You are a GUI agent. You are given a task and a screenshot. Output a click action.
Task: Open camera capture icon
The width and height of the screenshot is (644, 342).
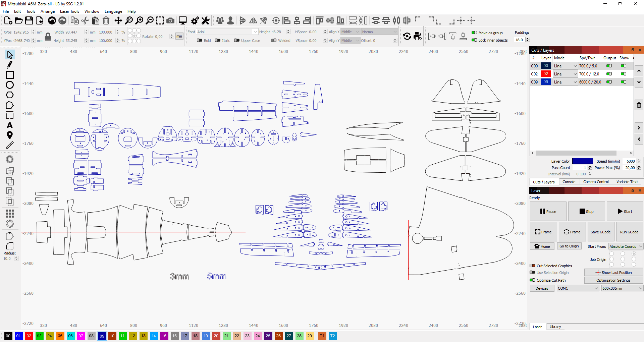tap(170, 21)
